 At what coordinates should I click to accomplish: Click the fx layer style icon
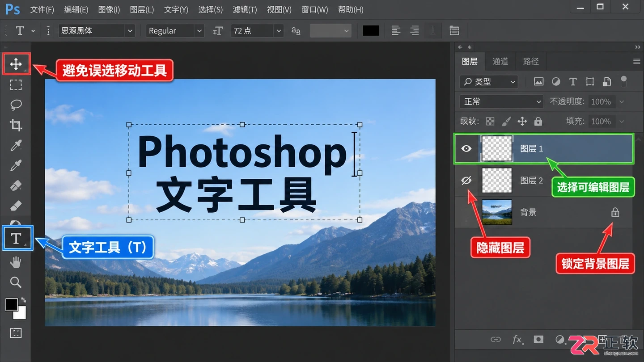click(x=517, y=340)
